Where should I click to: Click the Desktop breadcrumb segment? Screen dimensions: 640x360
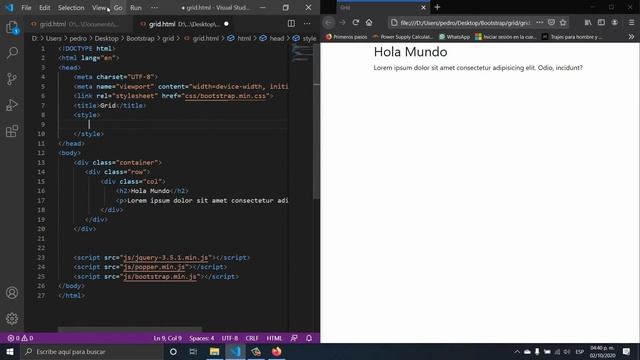pos(106,38)
